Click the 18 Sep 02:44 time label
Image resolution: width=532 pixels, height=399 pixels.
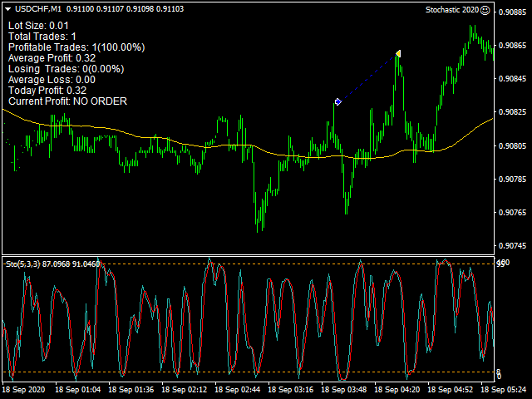pyautogui.click(x=238, y=390)
